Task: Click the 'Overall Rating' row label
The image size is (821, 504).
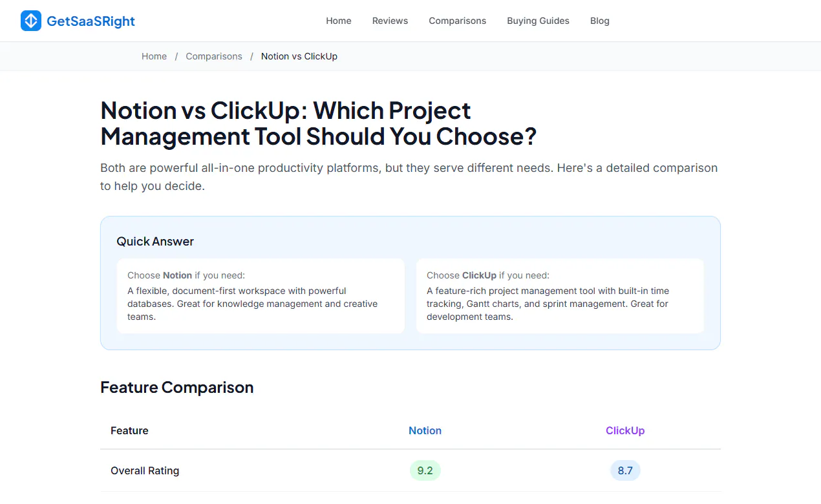Action: click(145, 470)
